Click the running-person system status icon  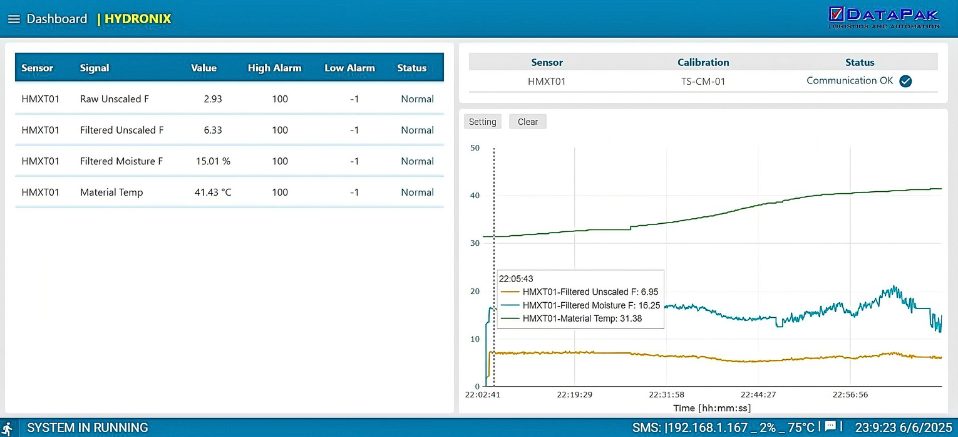click(8, 427)
